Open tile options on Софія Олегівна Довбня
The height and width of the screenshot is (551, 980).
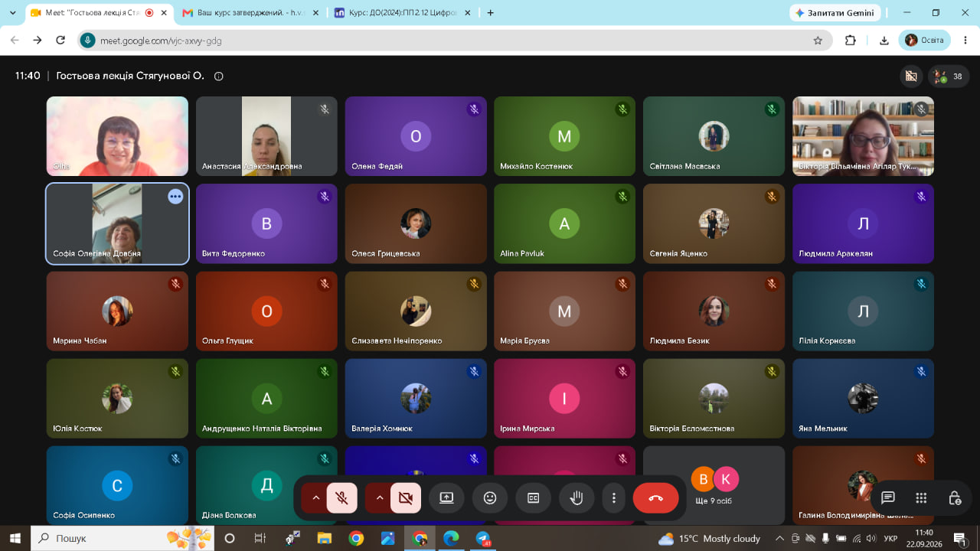click(x=175, y=197)
